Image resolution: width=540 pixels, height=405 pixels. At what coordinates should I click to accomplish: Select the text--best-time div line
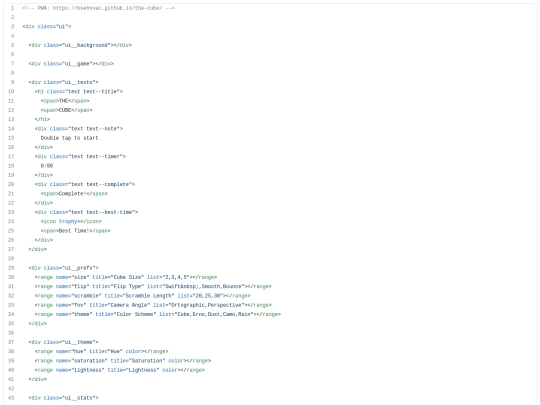tap(86, 212)
